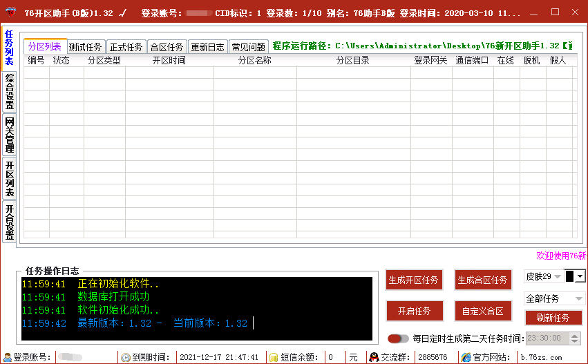
Task: Click the coin icon beside 短信余额
Action: pyautogui.click(x=274, y=358)
